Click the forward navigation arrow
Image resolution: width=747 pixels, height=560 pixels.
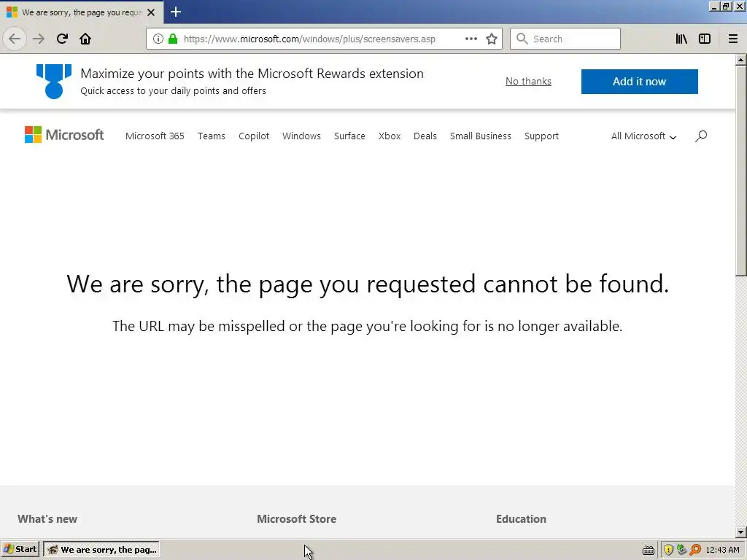[x=39, y=39]
